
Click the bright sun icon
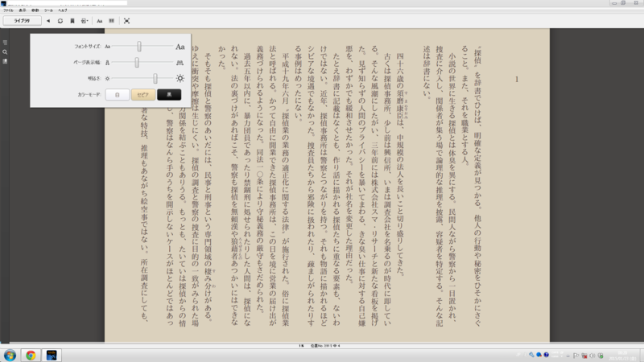click(180, 78)
